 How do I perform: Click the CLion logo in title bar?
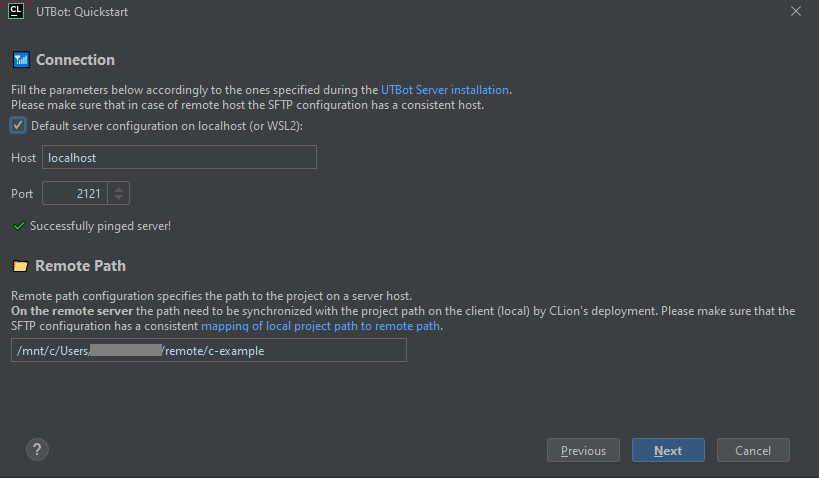[16, 12]
